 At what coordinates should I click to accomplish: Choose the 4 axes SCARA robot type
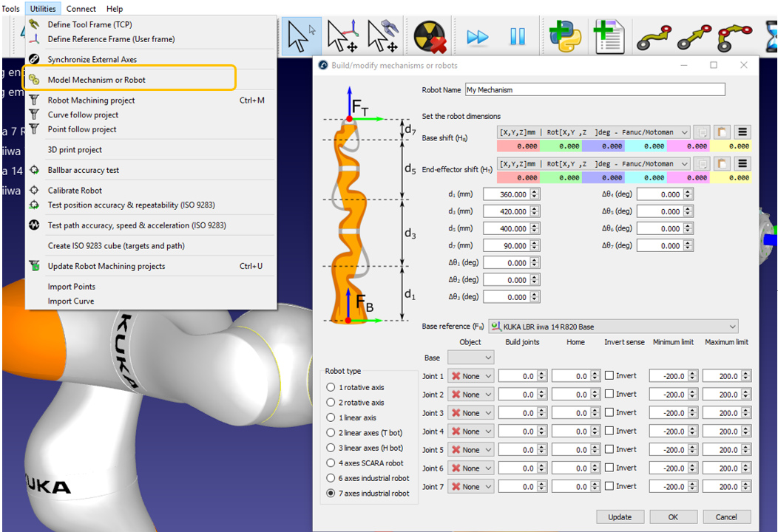331,463
